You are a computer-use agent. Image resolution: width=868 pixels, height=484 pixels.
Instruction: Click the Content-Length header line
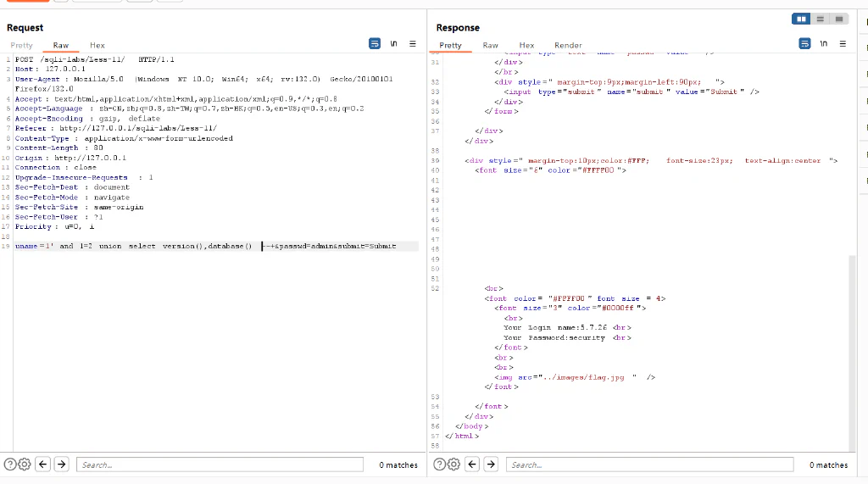tap(59, 147)
